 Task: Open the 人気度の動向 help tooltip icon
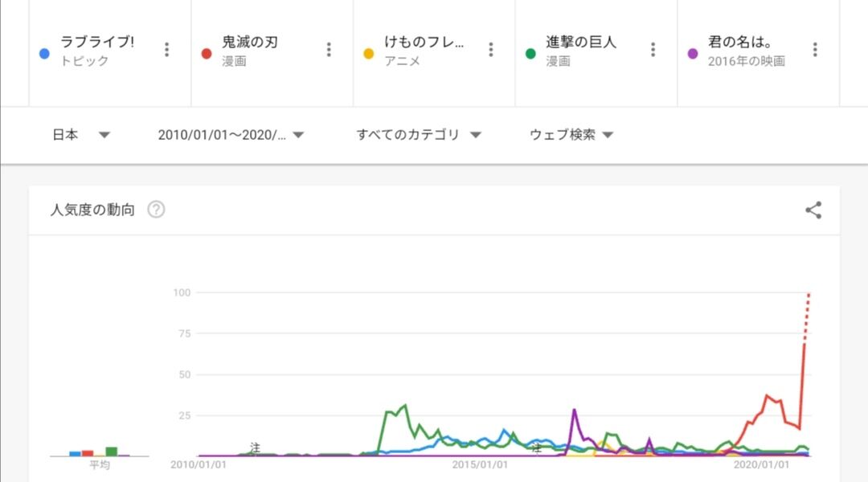(x=154, y=209)
